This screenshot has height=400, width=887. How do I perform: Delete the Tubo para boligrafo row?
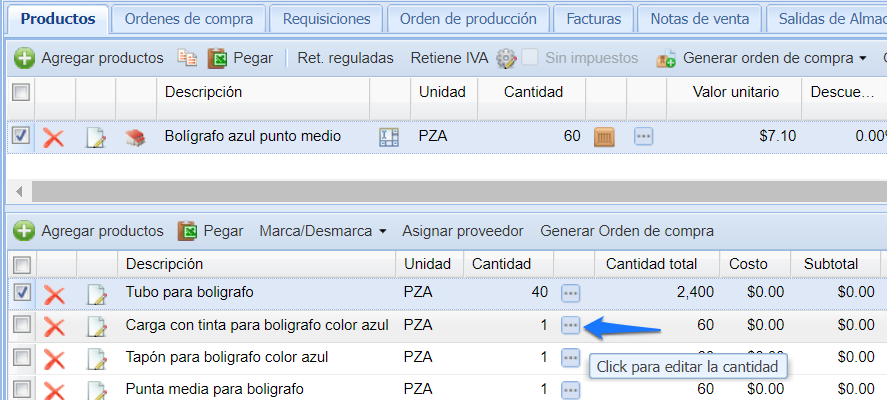click(54, 294)
